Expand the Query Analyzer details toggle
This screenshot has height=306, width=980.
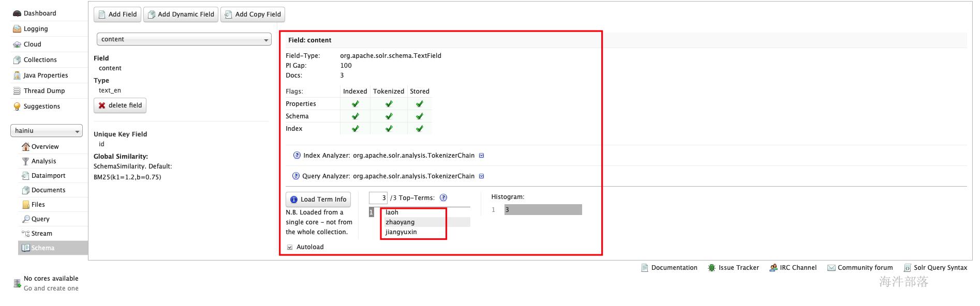482,176
